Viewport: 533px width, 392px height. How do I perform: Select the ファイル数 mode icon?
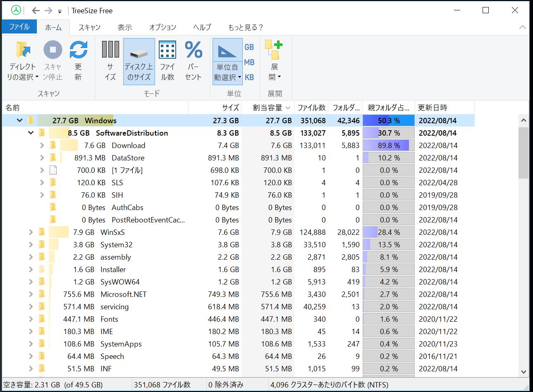[x=167, y=50]
